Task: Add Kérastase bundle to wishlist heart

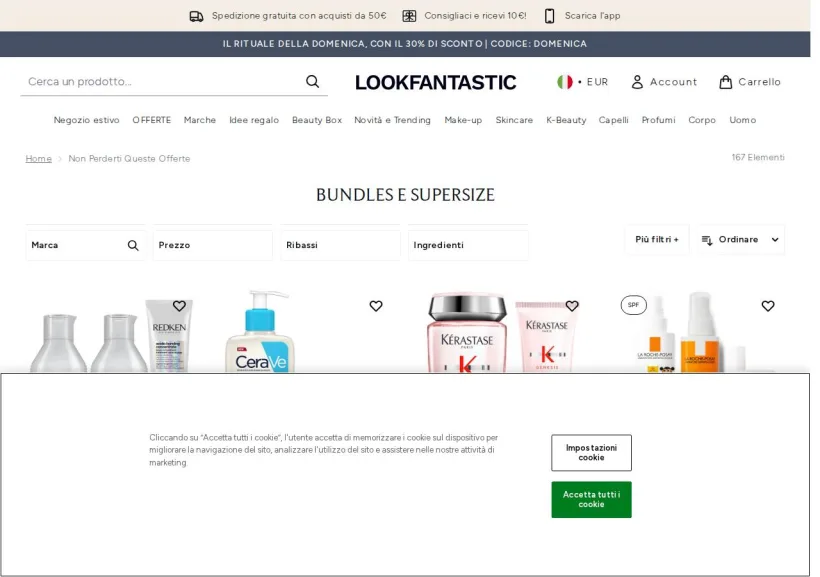Action: pos(572,306)
